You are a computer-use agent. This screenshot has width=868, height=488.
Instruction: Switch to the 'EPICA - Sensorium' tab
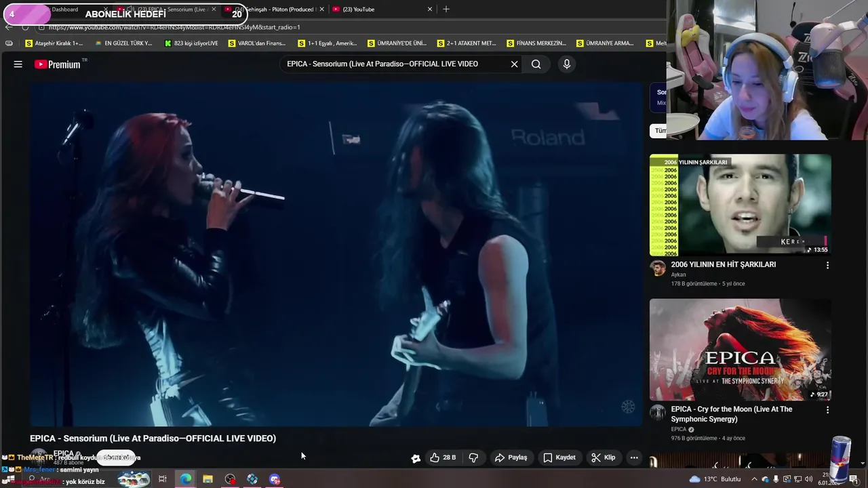pyautogui.click(x=167, y=9)
